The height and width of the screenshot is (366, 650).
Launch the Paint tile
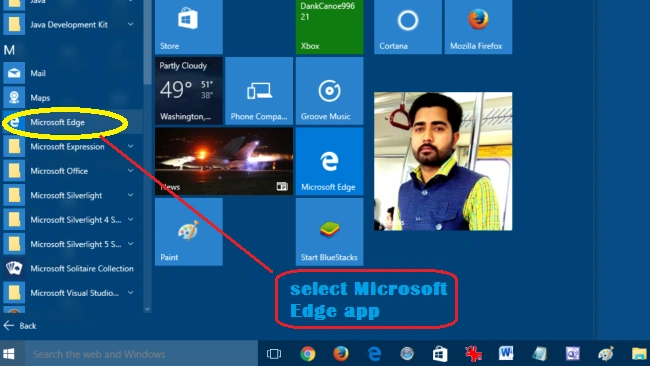189,232
